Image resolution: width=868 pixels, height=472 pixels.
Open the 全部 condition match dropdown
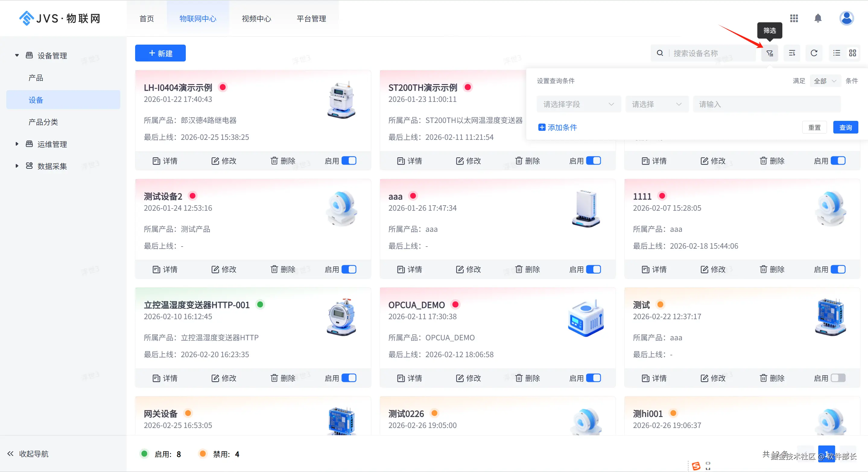click(x=825, y=81)
